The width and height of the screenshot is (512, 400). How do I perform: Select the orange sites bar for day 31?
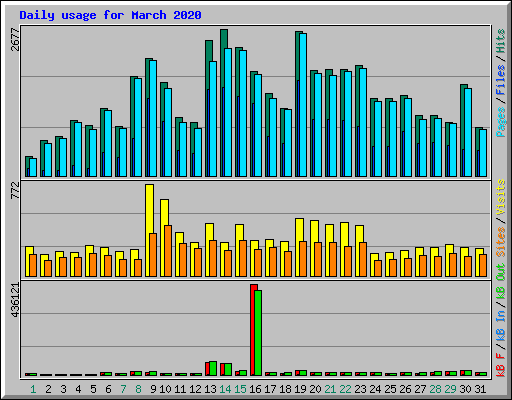click(x=483, y=265)
